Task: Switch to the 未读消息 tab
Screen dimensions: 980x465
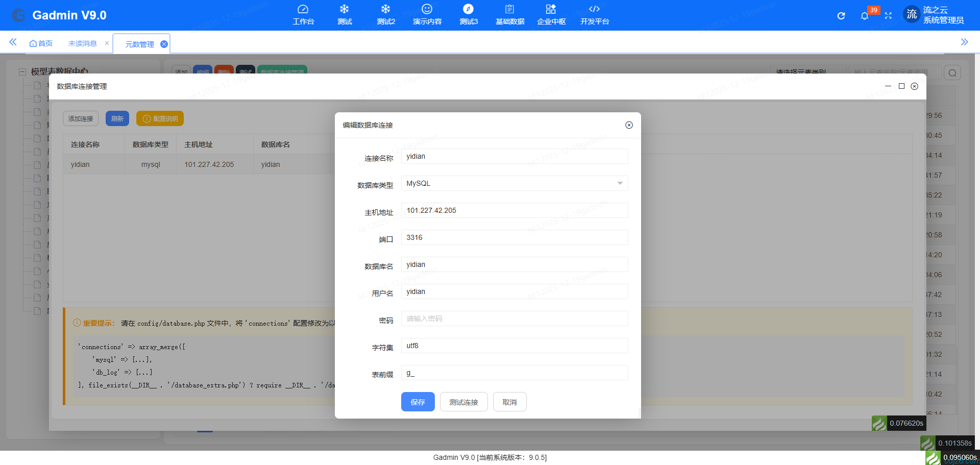Action: pyautogui.click(x=82, y=43)
